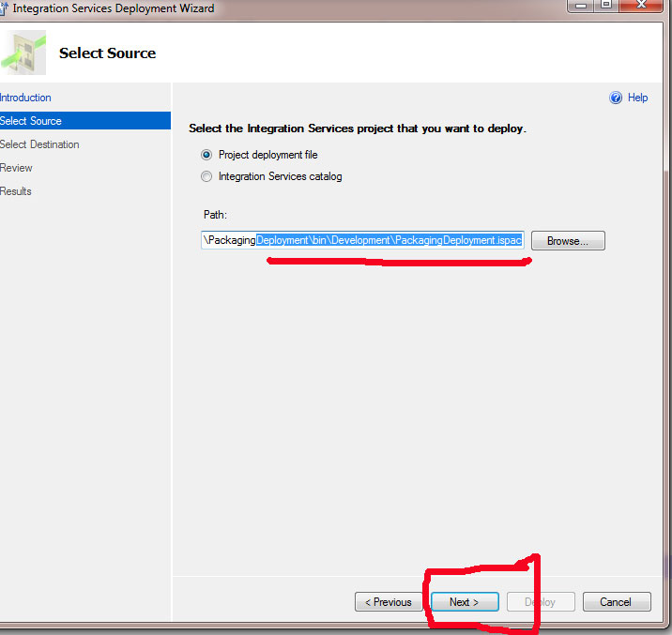The image size is (672, 635).
Task: Click into the Path input field
Action: 362,240
